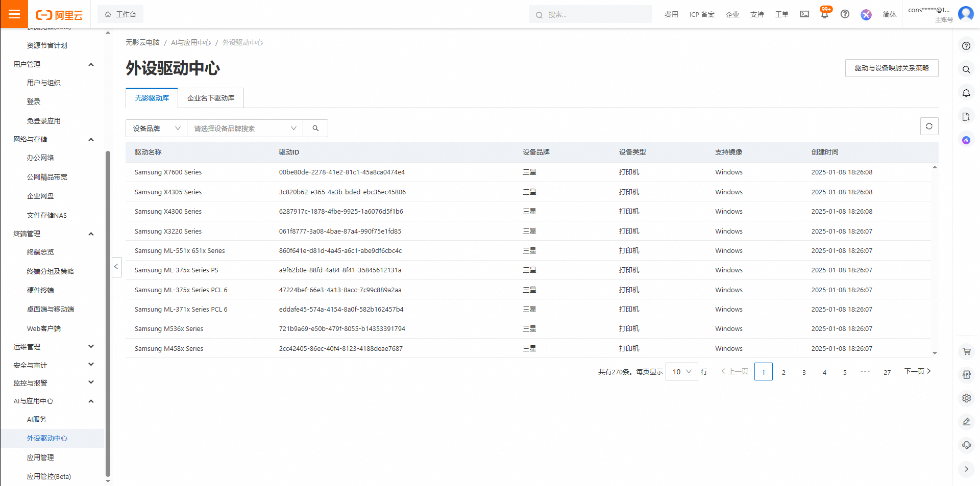980x486 pixels.
Task: Click the user avatar icon
Action: pyautogui.click(x=966, y=14)
